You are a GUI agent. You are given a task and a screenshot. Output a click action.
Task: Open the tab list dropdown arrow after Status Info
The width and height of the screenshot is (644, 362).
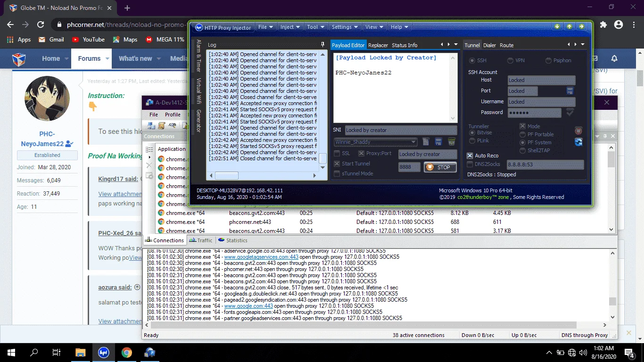[456, 45]
